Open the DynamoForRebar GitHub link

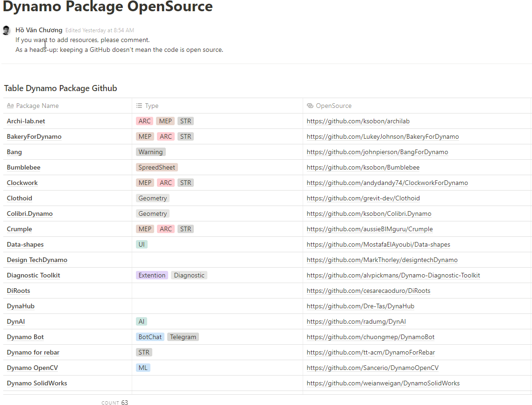coord(370,352)
